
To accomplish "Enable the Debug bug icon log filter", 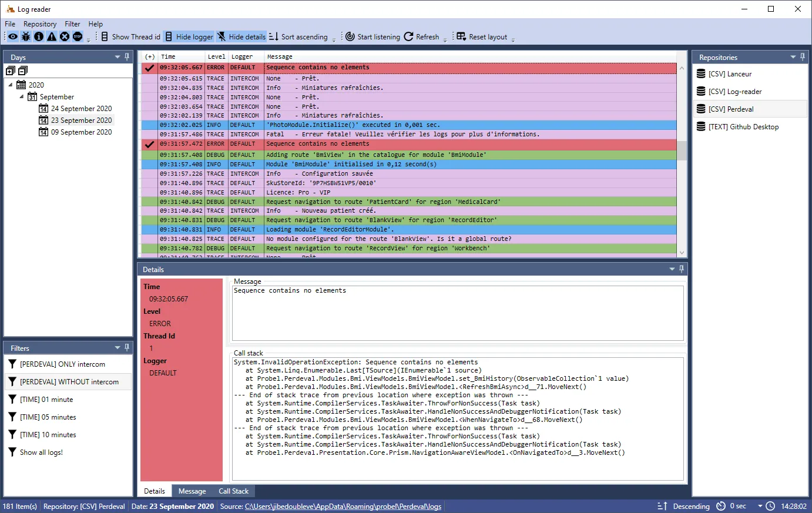I will [26, 36].
